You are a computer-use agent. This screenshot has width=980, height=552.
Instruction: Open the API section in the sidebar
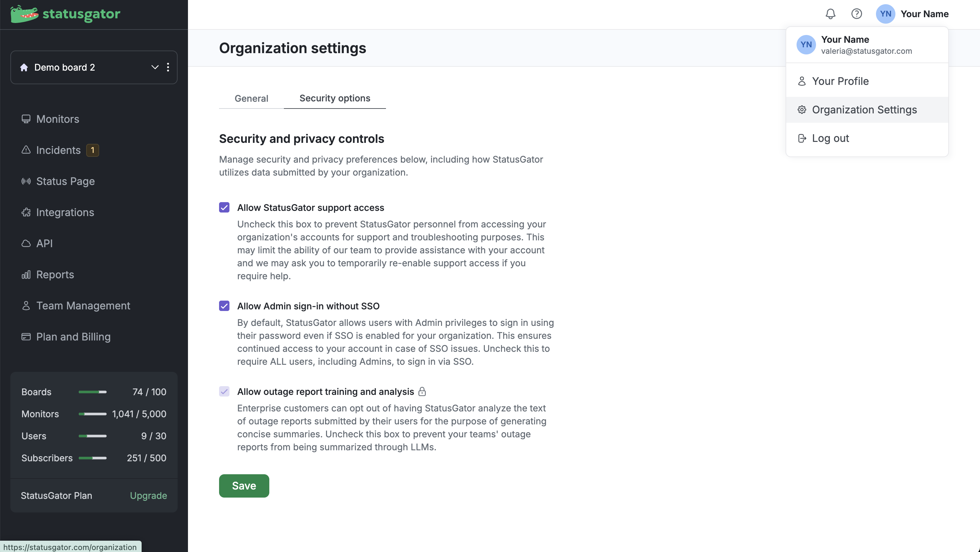click(x=44, y=243)
